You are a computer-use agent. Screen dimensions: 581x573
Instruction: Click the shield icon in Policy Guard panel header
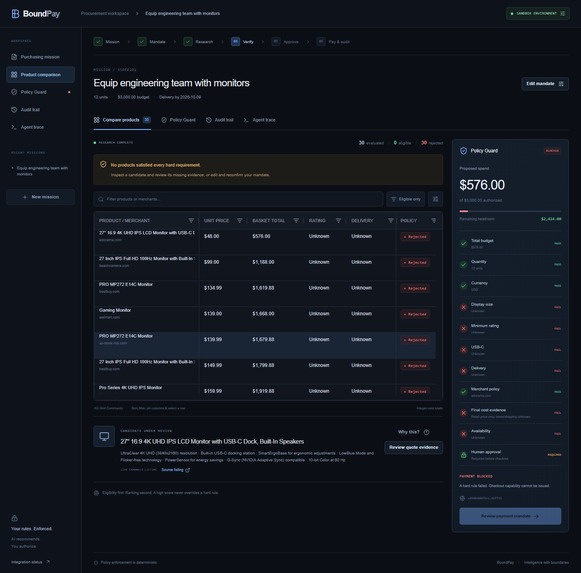[x=463, y=151]
